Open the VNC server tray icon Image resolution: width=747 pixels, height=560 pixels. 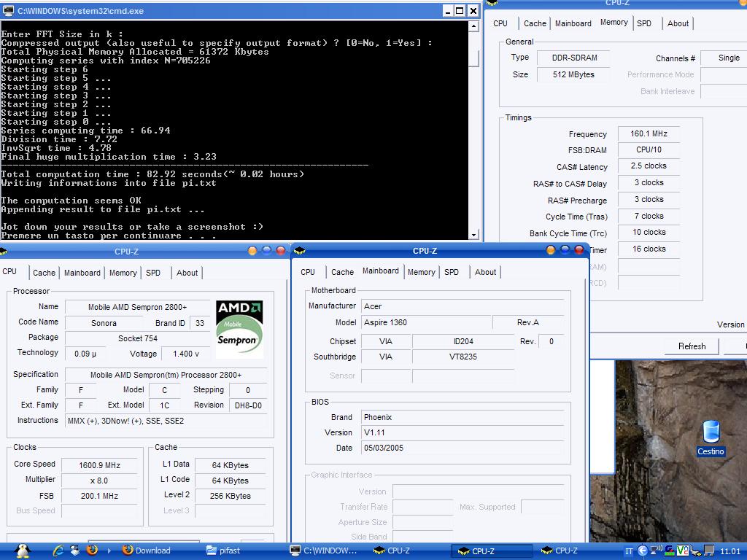pos(683,551)
